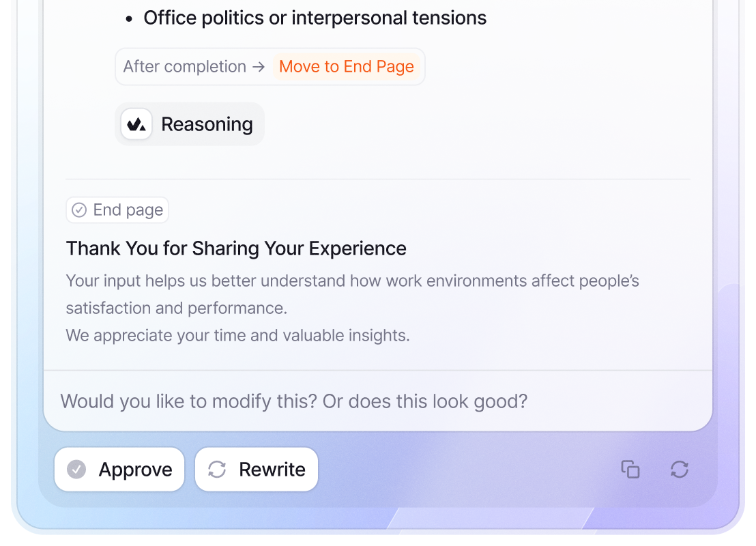Click the bottom-right regenerate refresh icon
The width and height of the screenshot is (756, 546).
tap(680, 470)
